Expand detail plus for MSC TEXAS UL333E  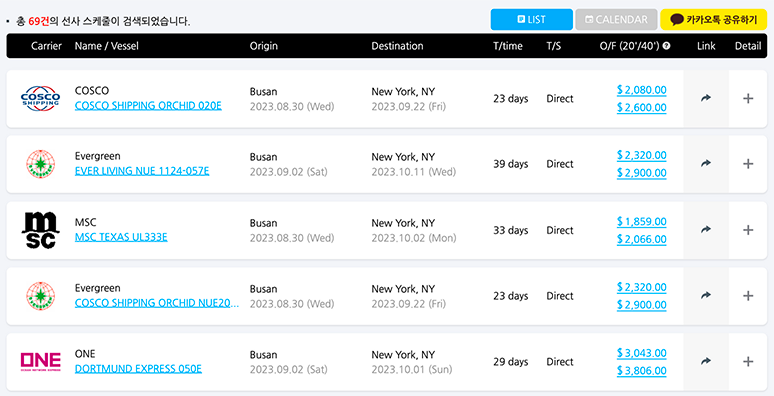748,230
